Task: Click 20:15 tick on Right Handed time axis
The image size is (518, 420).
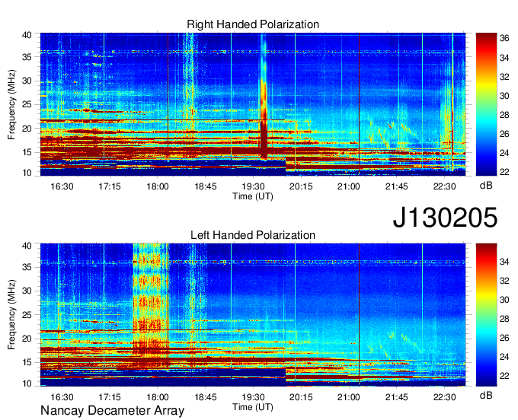Action: (x=301, y=186)
